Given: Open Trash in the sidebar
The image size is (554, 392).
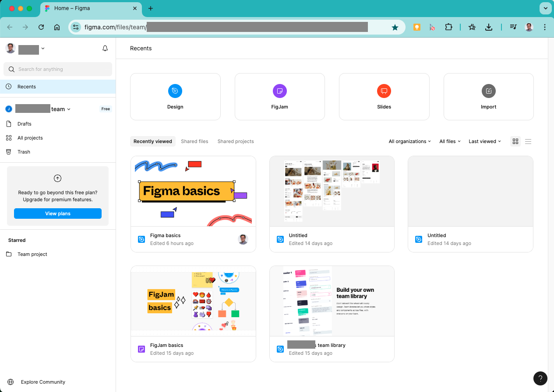Looking at the screenshot, I should (x=58, y=152).
